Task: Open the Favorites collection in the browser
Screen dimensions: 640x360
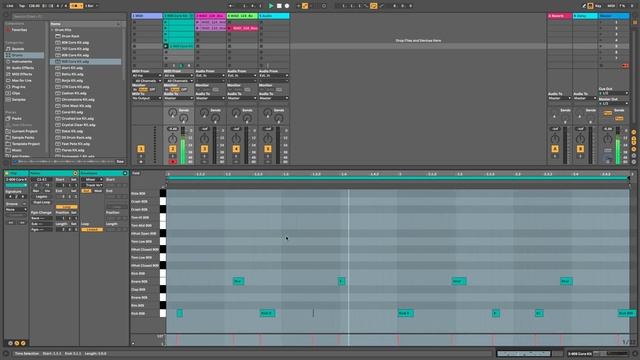Action: tap(19, 30)
